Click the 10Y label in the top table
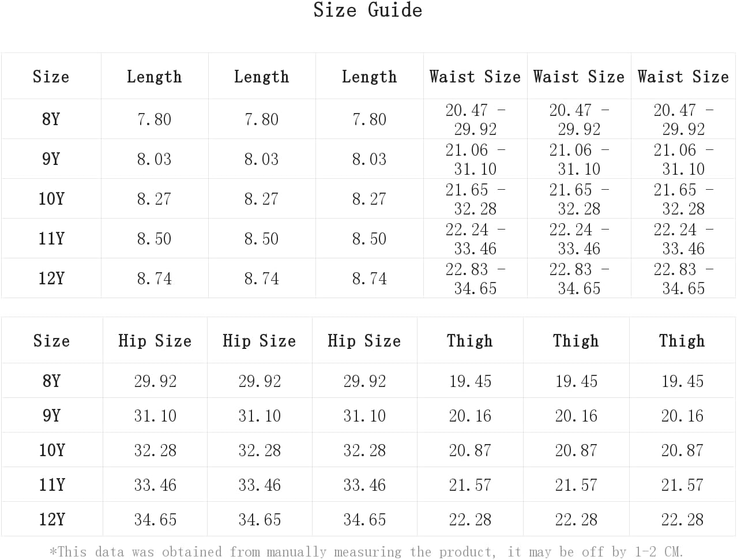Screen dimensions: 737x560 (x=51, y=199)
